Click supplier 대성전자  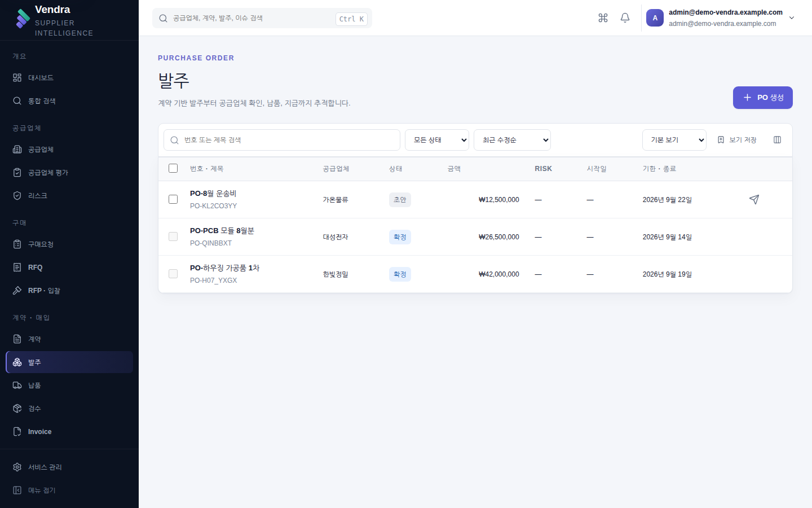point(336,237)
